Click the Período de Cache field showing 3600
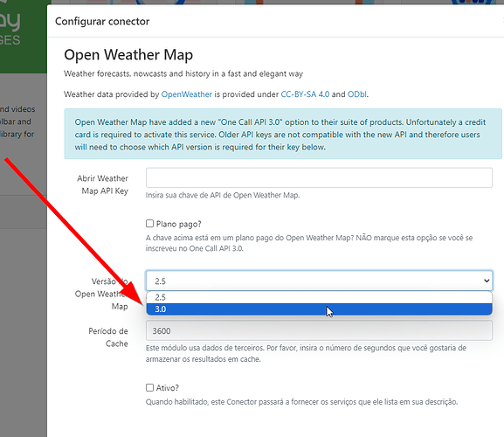 pos(319,330)
